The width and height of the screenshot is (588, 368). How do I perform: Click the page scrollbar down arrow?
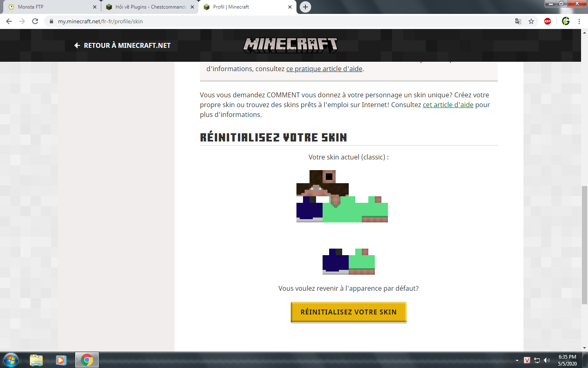(x=584, y=348)
